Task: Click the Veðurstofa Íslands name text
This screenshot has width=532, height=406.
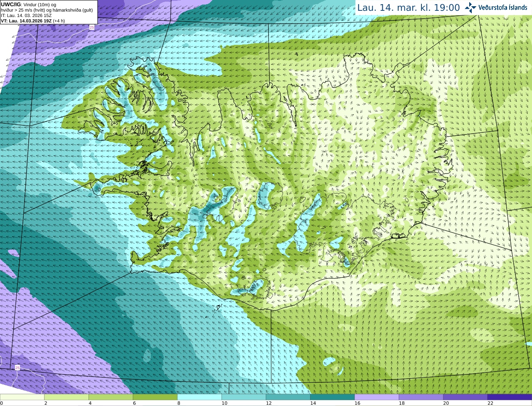Action: [x=503, y=7]
